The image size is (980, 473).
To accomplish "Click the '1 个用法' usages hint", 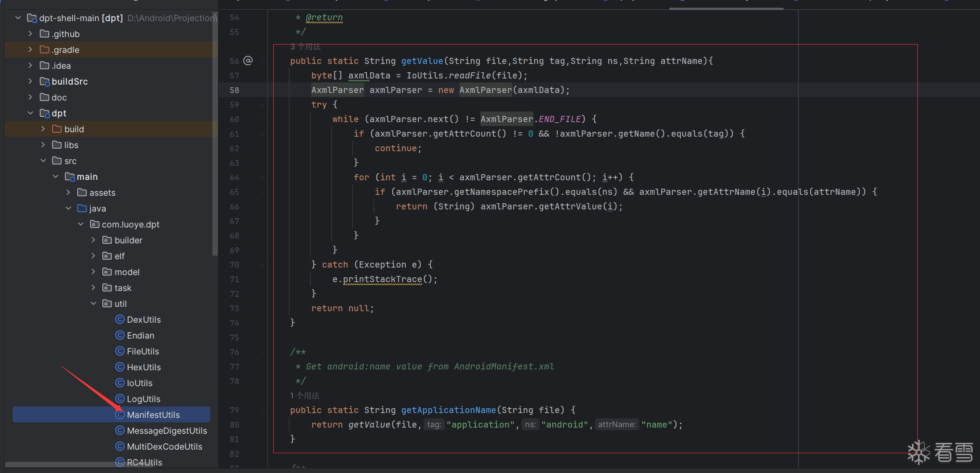I will [305, 396].
